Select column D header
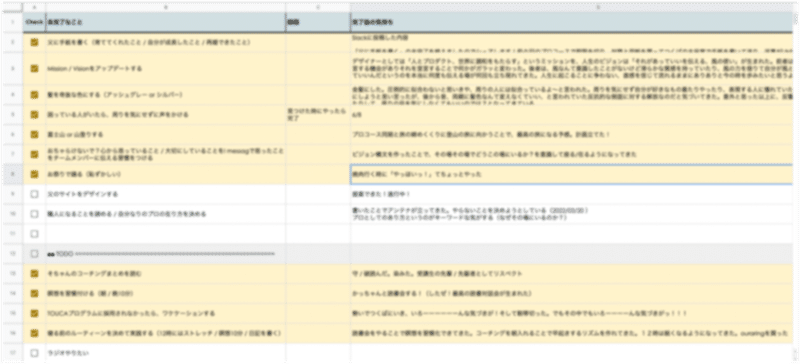This screenshot has width=800, height=364. tap(571, 7)
